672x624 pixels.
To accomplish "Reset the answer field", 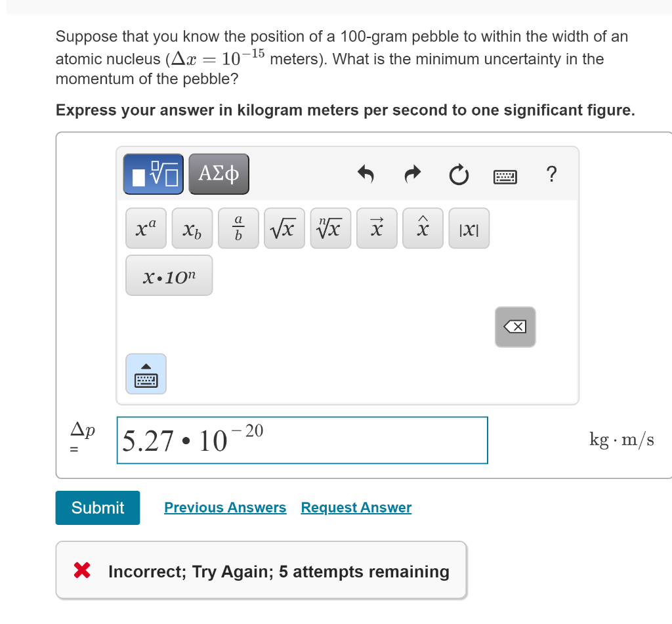I will click(x=459, y=175).
